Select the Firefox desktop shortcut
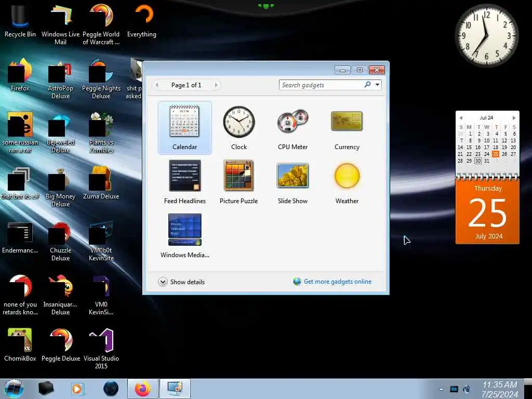This screenshot has width=532, height=399. (x=20, y=75)
